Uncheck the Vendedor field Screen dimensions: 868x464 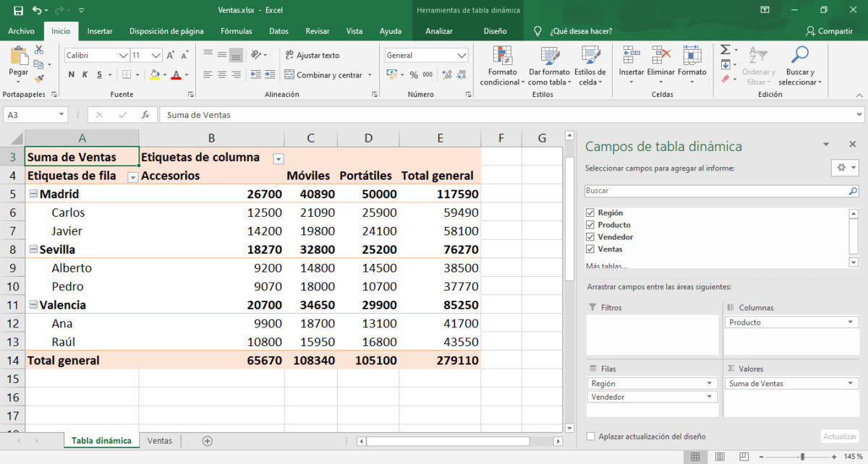click(x=591, y=235)
